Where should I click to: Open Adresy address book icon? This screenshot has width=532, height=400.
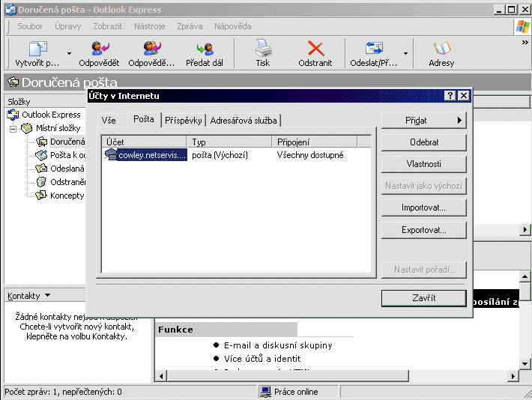tap(441, 49)
